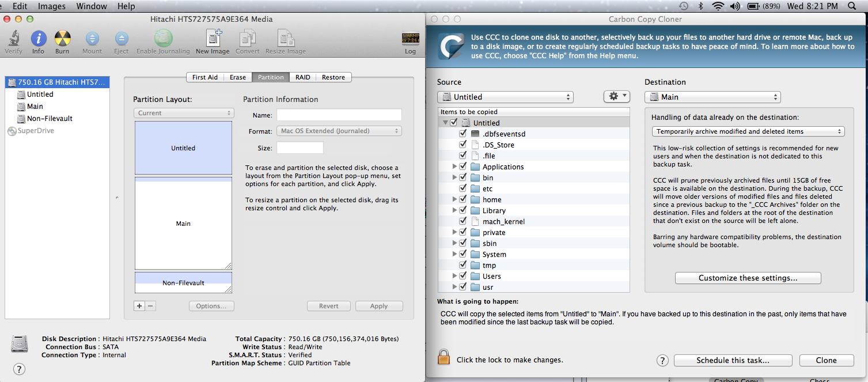Open the Help menu
Screen dimensions: 868x382
point(126,6)
